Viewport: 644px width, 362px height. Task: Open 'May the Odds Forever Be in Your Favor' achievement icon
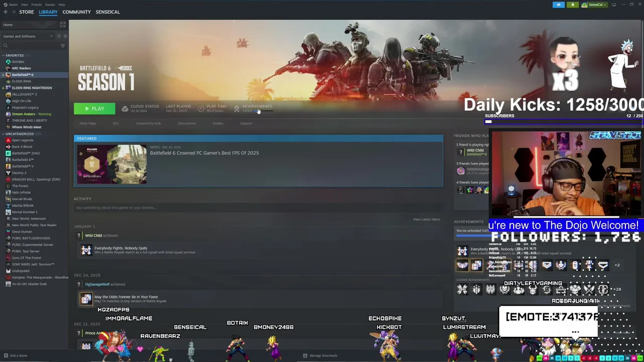click(86, 299)
